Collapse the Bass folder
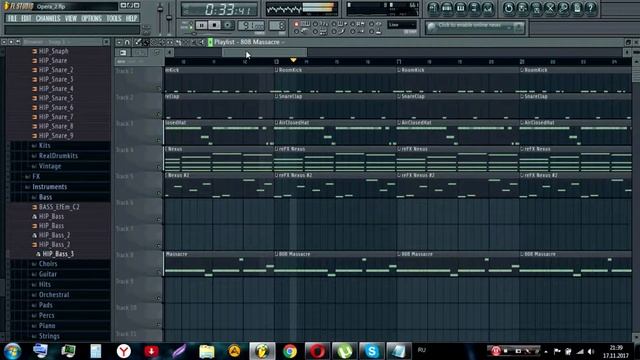Image resolution: width=640 pixels, height=360 pixels. click(45, 197)
